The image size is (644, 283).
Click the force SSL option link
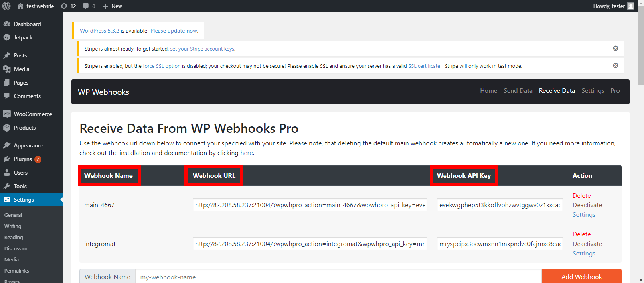(162, 66)
